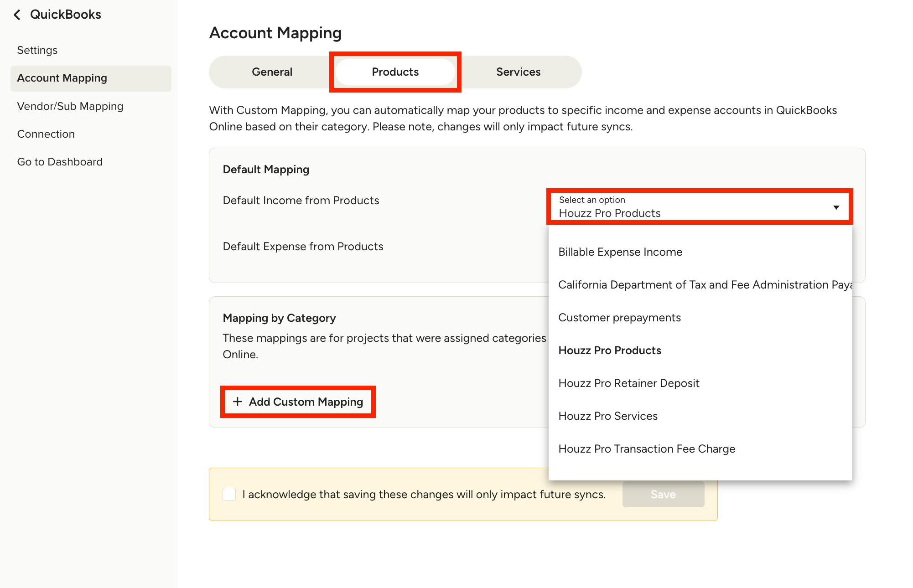Open Settings in the sidebar

[x=37, y=50]
